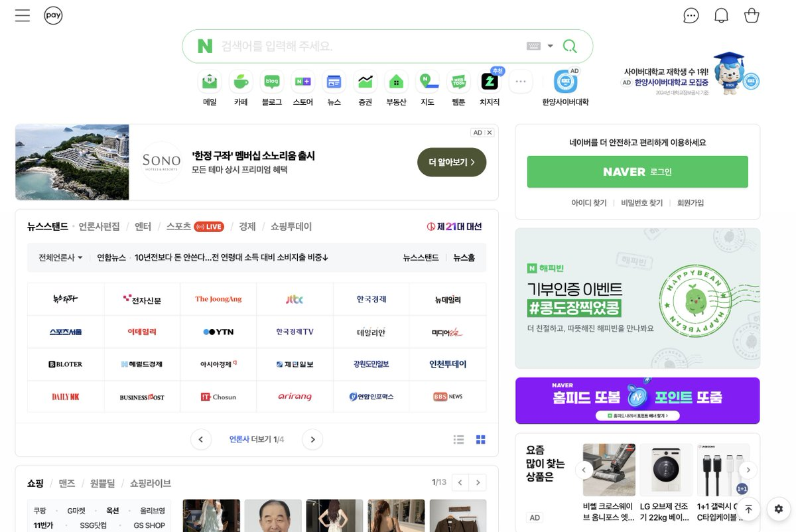Open the 부동산 real estate shortcut
796x532 pixels.
(x=397, y=89)
